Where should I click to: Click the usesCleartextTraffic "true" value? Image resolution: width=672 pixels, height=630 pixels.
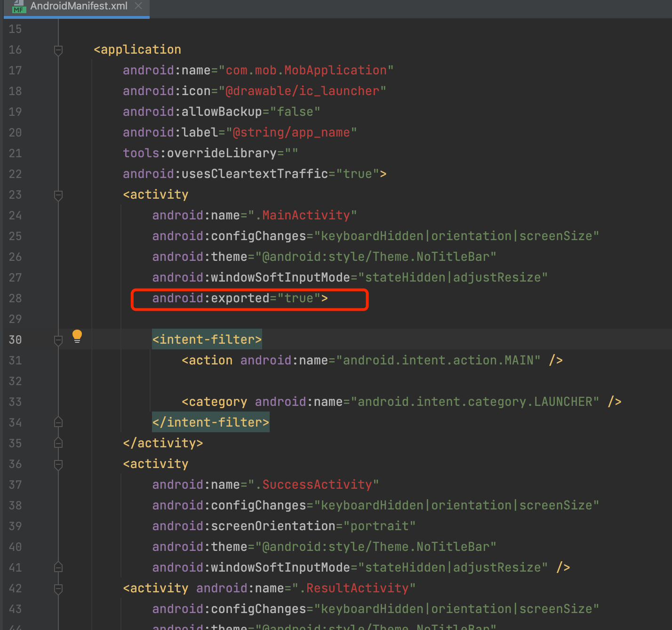[358, 174]
